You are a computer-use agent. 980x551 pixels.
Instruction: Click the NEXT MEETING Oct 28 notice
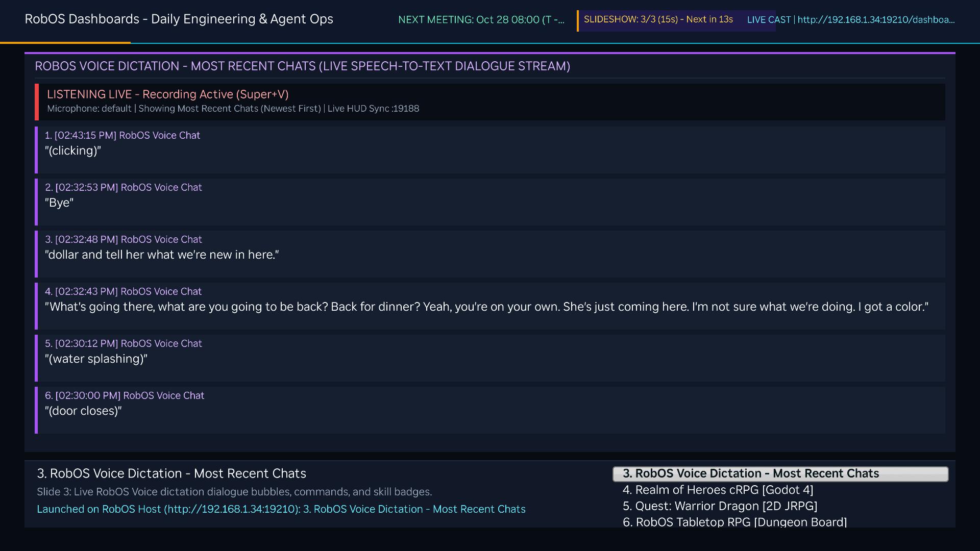[481, 19]
